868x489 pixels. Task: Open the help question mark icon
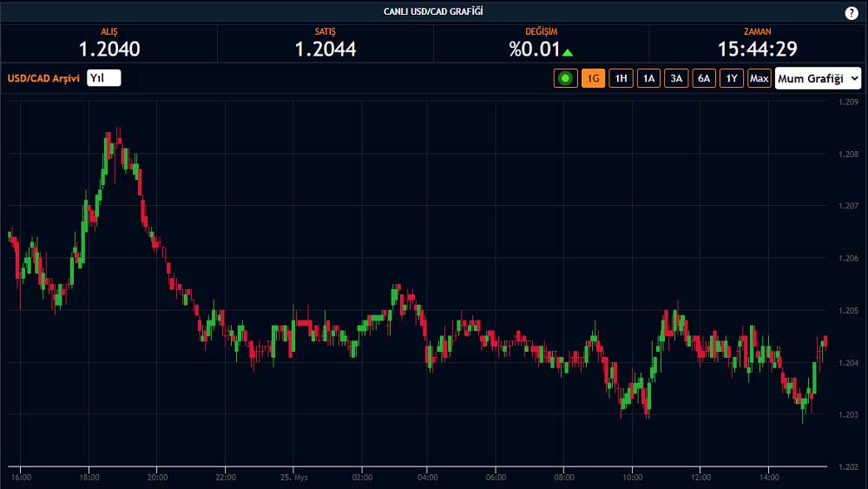coord(851,13)
